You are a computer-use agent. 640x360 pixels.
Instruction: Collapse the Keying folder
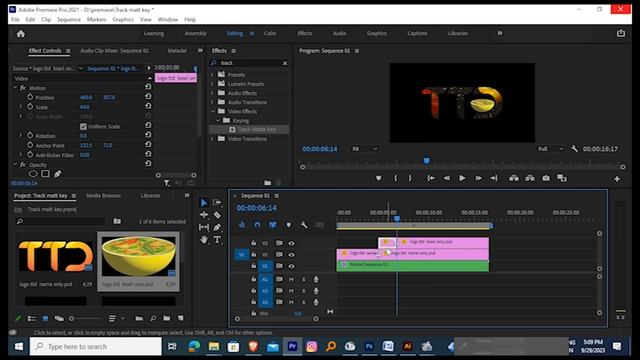coord(218,120)
